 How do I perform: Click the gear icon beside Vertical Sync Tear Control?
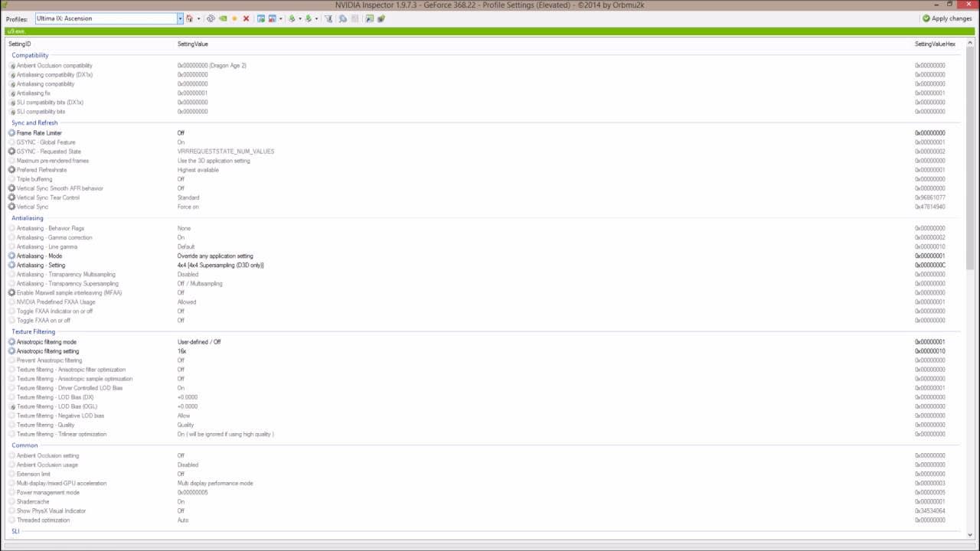click(x=11, y=197)
